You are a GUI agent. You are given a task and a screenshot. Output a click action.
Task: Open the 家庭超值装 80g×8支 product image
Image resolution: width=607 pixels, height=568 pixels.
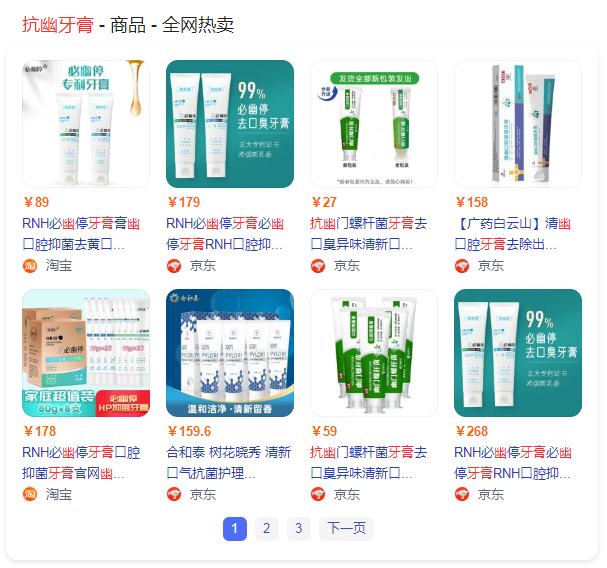tap(86, 353)
